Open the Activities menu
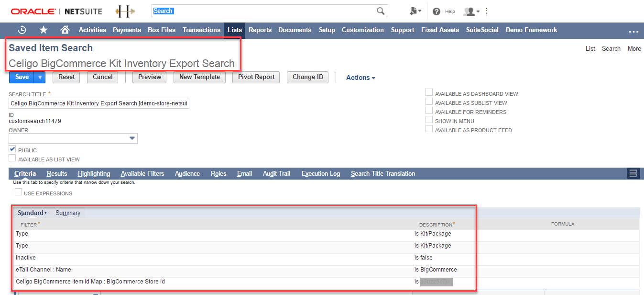 92,30
